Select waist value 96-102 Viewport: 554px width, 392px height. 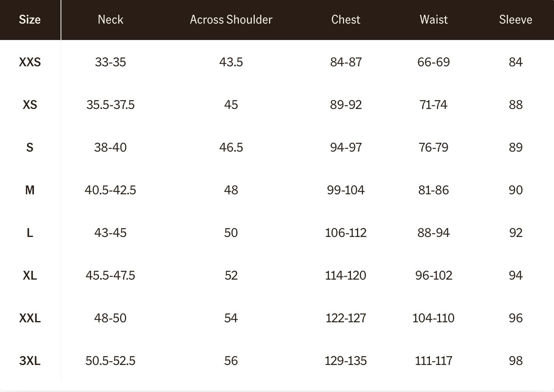[434, 275]
